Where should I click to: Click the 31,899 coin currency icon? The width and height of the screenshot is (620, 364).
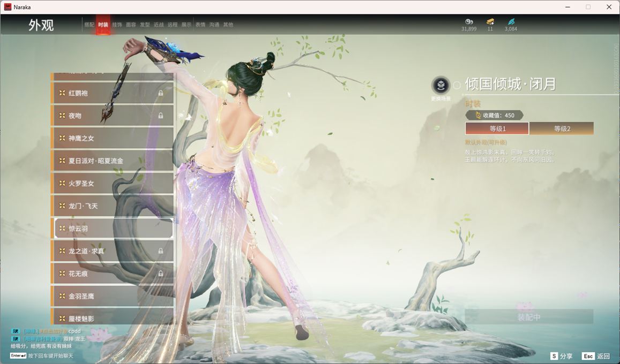click(469, 22)
